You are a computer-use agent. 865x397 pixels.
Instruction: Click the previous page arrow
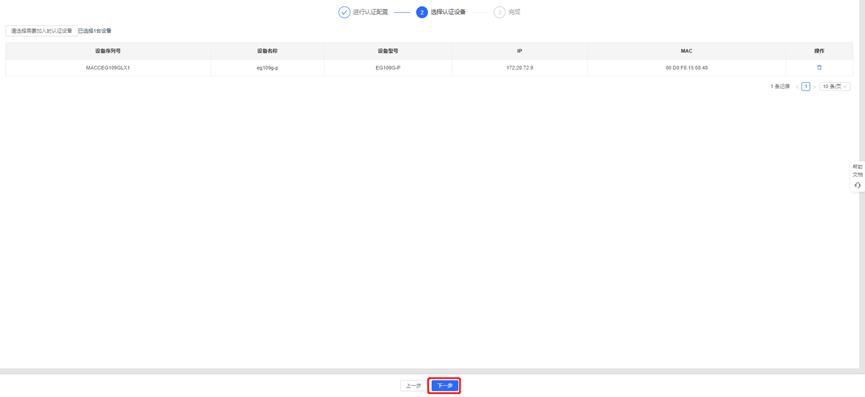click(x=797, y=87)
